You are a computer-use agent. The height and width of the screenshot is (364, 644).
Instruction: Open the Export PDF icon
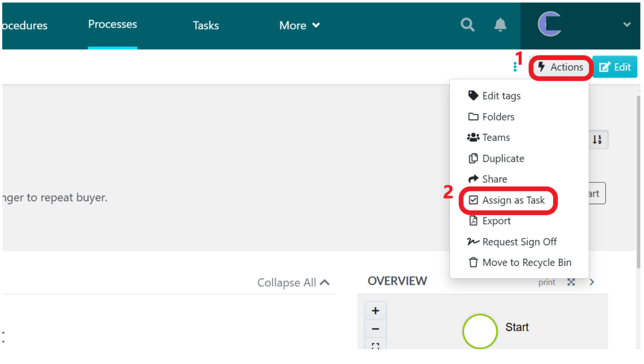coord(473,221)
